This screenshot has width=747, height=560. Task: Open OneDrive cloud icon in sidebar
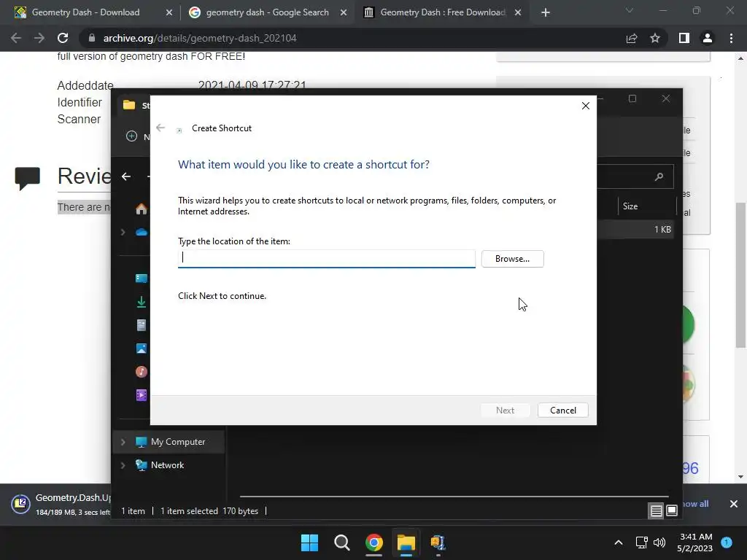[142, 232]
